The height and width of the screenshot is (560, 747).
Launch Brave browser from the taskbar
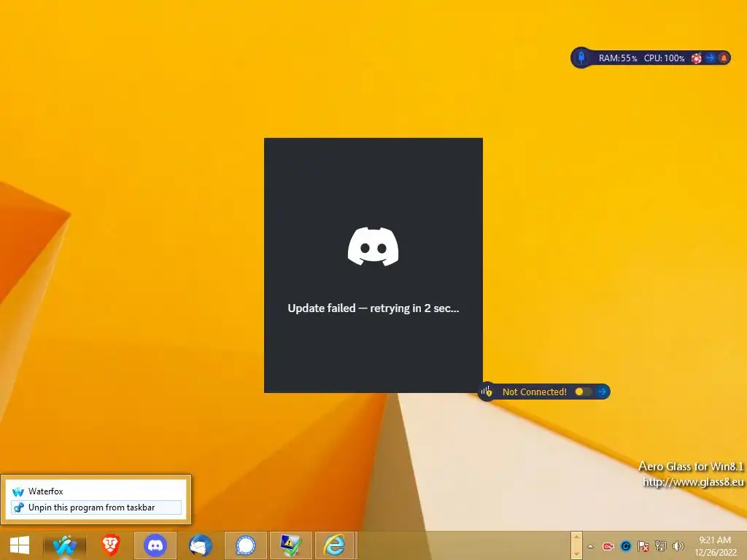[x=111, y=545]
